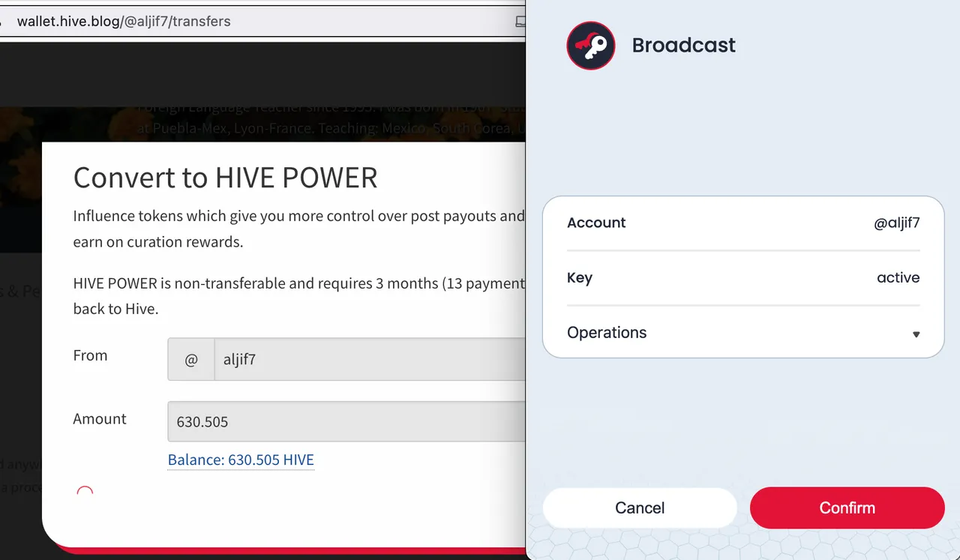Confirm the broadcast in Hive Keychain
This screenshot has height=560, width=960.
point(847,508)
